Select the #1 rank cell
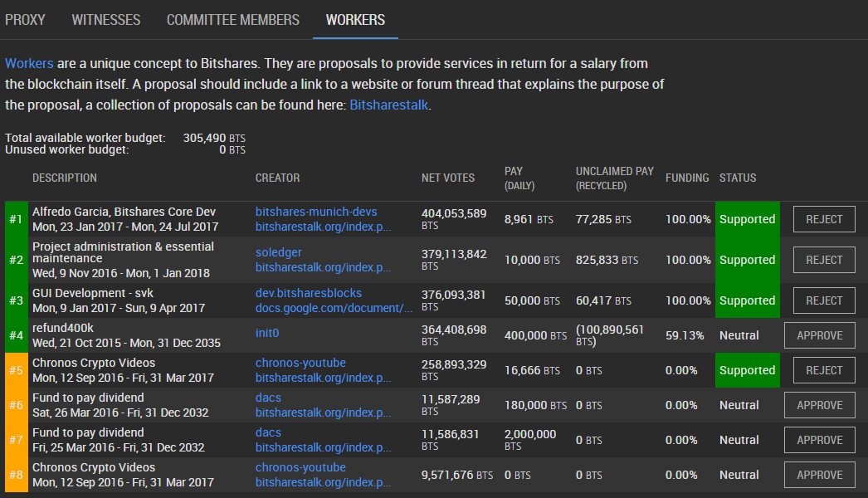This screenshot has height=498, width=868. 16,219
